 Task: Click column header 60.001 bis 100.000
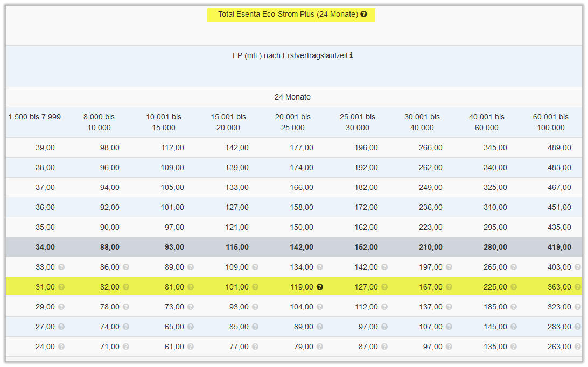[551, 122]
